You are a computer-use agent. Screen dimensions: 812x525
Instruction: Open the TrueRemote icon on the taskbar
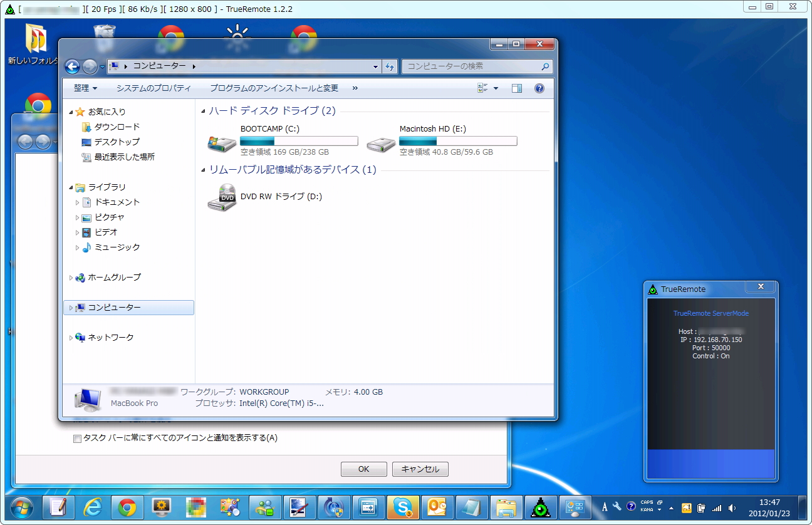click(540, 508)
